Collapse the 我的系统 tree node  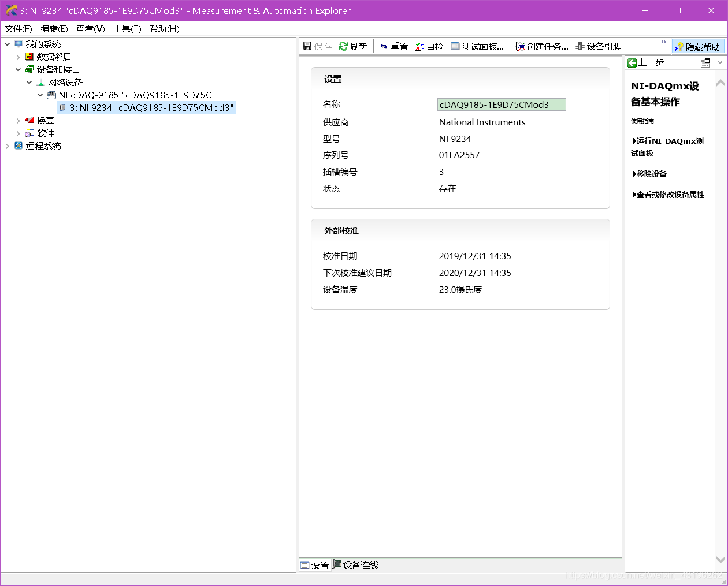7,44
